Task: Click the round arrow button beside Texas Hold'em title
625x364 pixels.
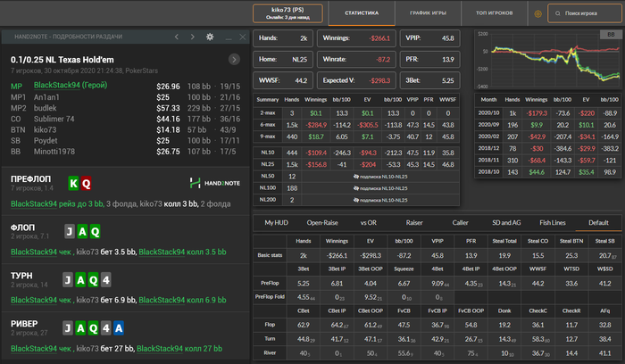Action: click(234, 59)
